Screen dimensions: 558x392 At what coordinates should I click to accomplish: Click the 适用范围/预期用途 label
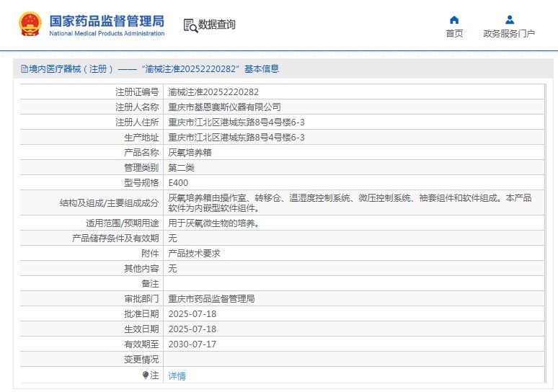click(123, 223)
